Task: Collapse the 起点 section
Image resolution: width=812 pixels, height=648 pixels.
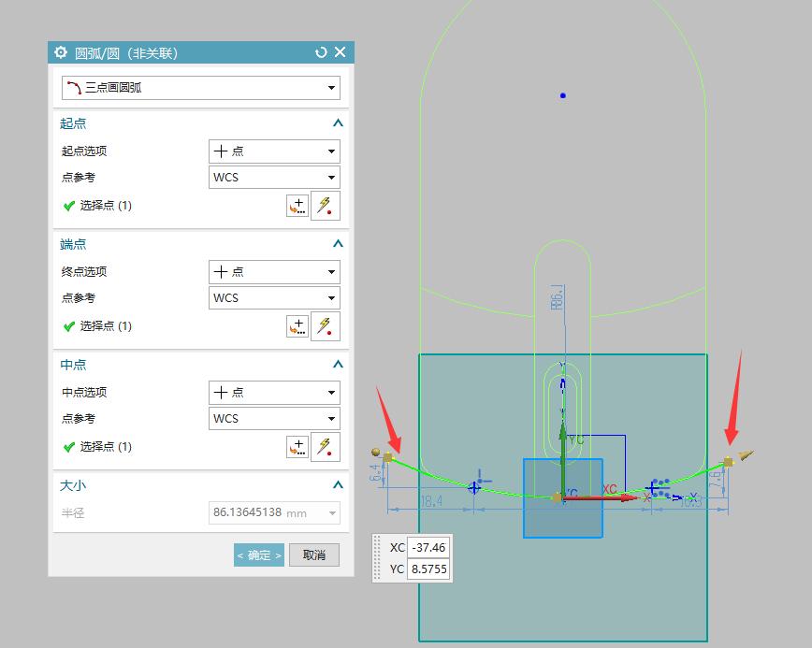Action: tap(338, 122)
